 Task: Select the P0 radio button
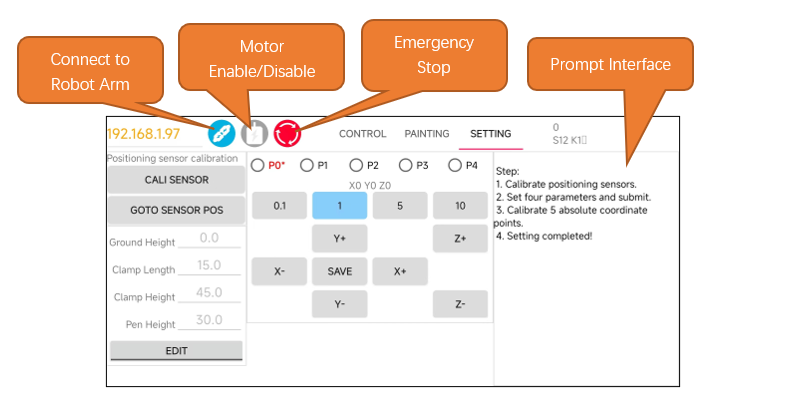258,165
